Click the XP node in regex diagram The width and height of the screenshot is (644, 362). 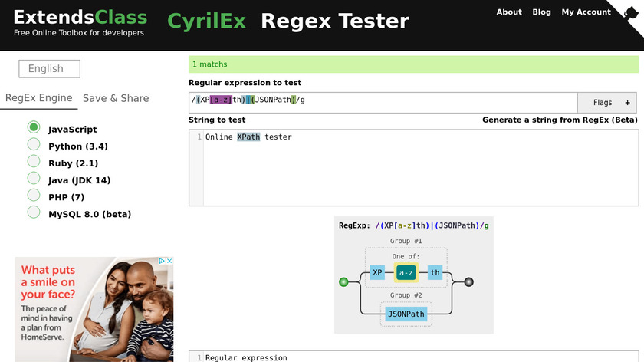(377, 272)
